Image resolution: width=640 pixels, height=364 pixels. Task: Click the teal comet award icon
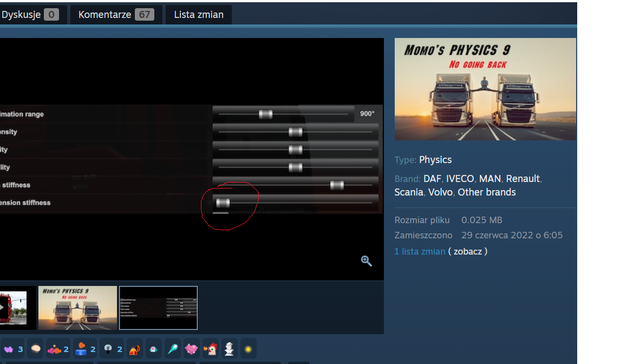pyautogui.click(x=173, y=349)
